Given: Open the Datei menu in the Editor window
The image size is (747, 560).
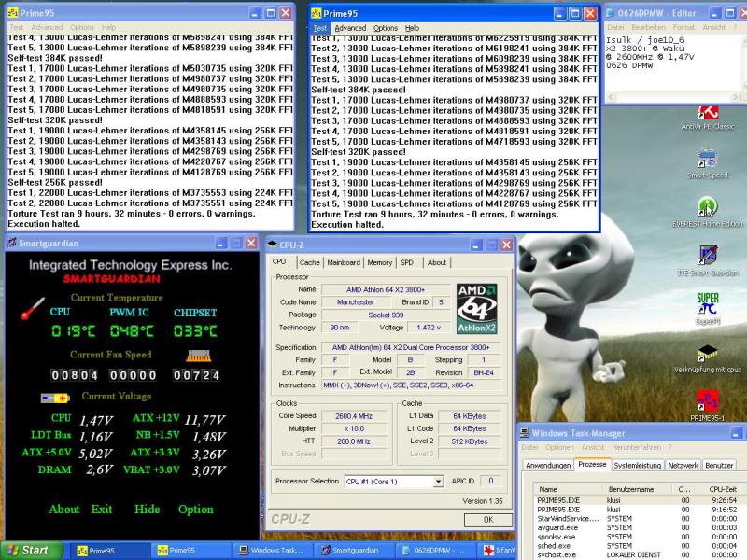Looking at the screenshot, I should tap(615, 27).
